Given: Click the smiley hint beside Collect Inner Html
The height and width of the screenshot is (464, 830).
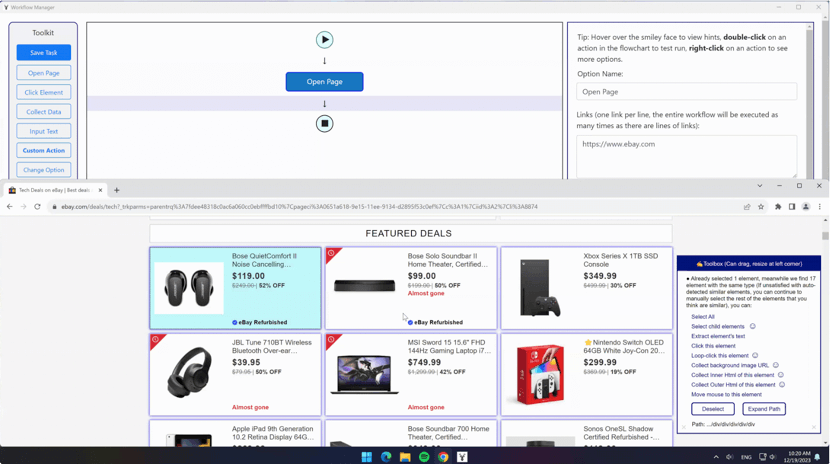Looking at the screenshot, I should (x=781, y=375).
